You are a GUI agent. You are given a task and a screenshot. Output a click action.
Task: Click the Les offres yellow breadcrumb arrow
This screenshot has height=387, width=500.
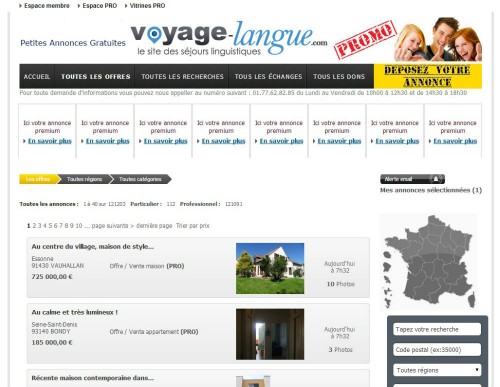[x=39, y=179]
